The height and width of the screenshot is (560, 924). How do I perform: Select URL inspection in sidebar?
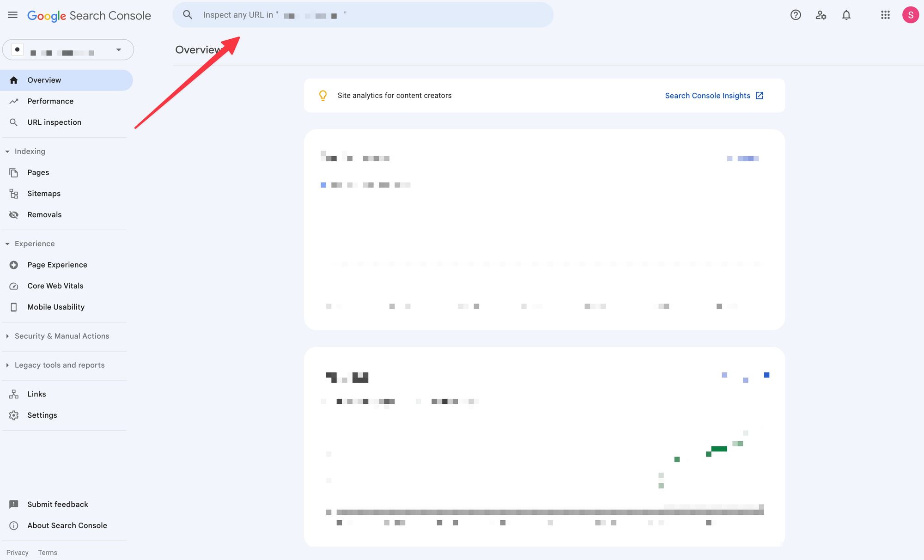[54, 122]
